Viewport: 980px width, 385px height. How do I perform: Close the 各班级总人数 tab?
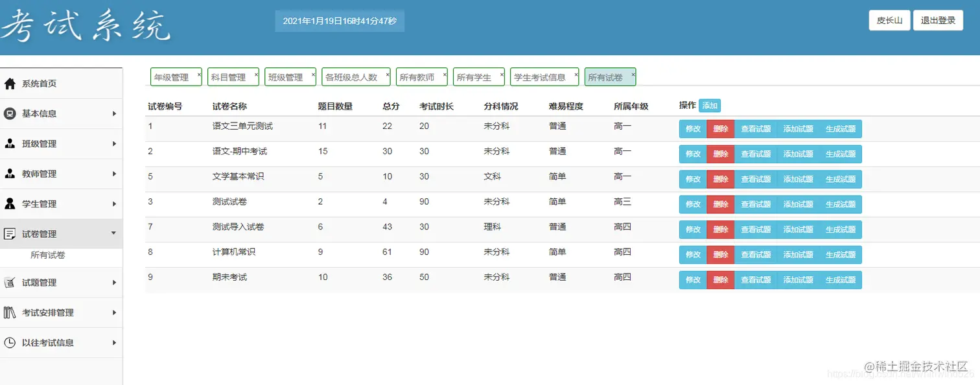388,75
